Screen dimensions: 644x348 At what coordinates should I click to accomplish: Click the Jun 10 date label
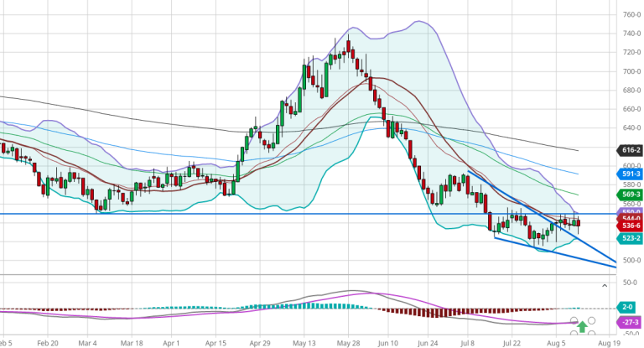click(388, 343)
